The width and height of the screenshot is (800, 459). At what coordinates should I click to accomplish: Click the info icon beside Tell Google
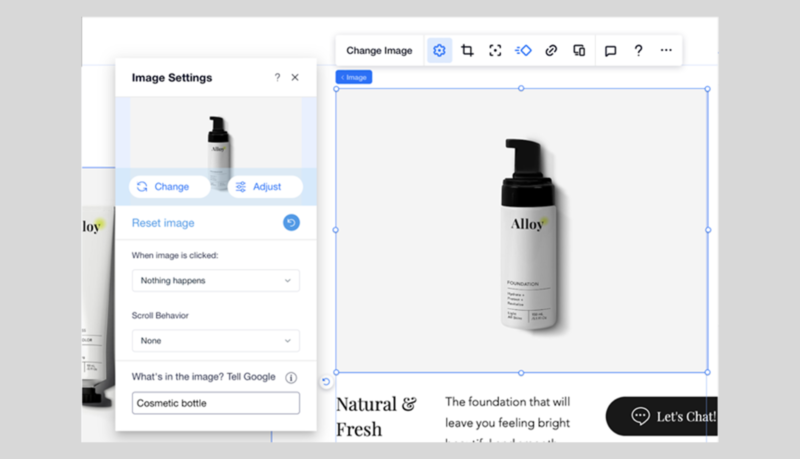[291, 377]
